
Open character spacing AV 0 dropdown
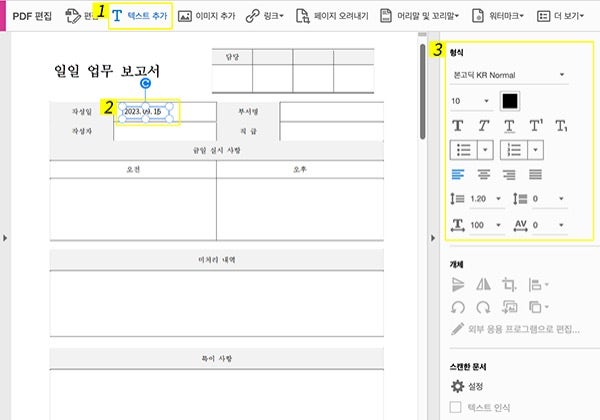tap(548, 225)
